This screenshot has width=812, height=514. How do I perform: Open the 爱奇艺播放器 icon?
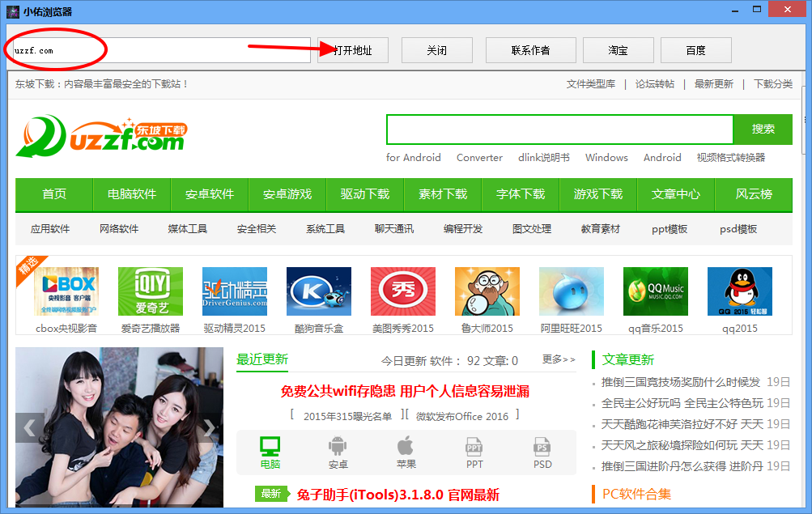(x=151, y=291)
